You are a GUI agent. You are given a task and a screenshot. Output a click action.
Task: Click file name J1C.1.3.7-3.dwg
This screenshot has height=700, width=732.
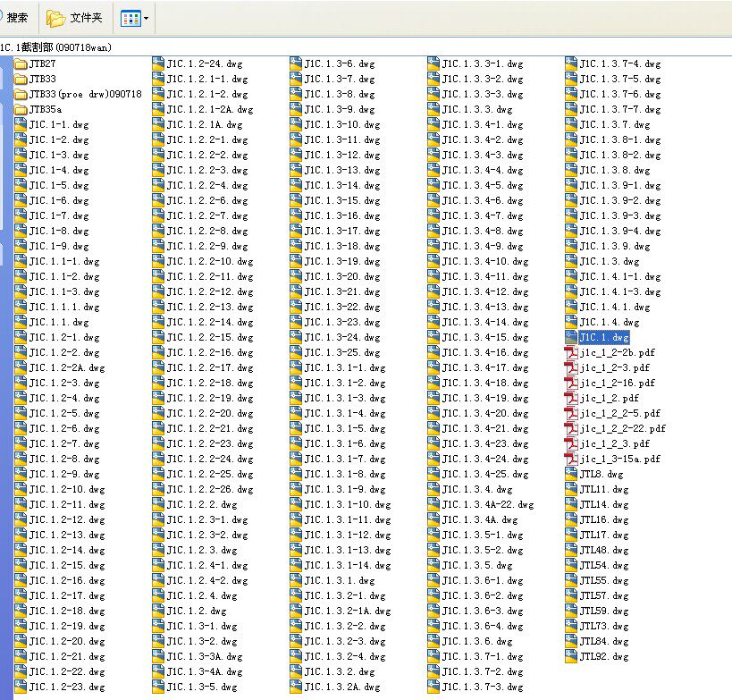tap(483, 687)
